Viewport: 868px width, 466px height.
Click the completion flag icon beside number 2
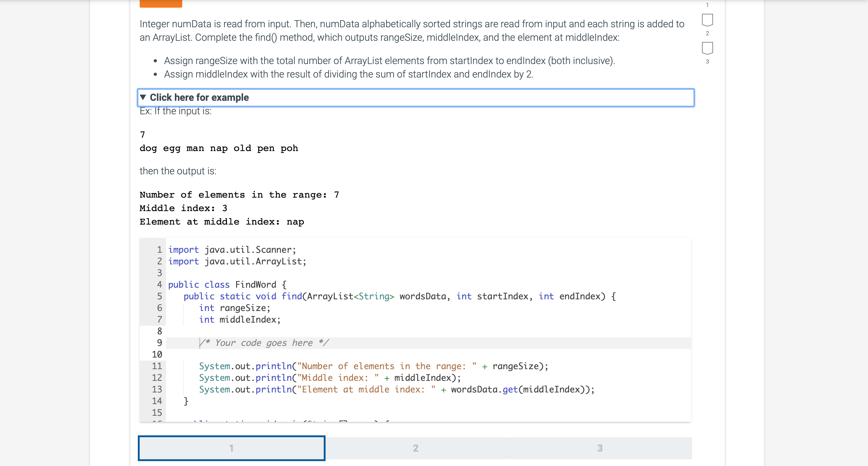tap(708, 21)
